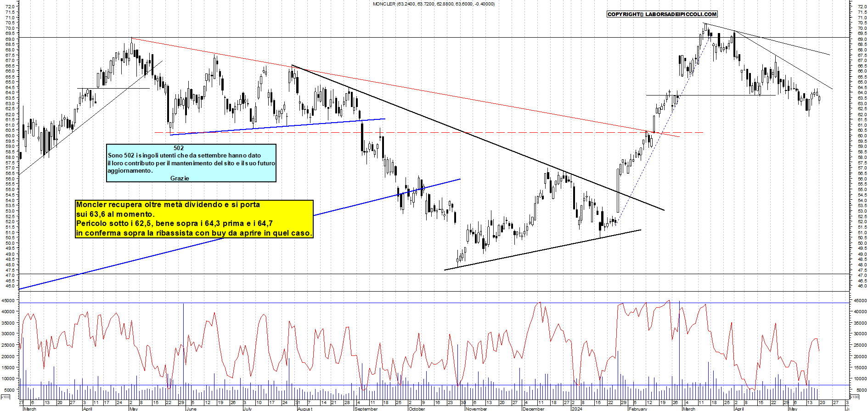Screen dimensions: 868x411
Task: Click the line "sui 63,6 al momento."
Action: click(115, 214)
